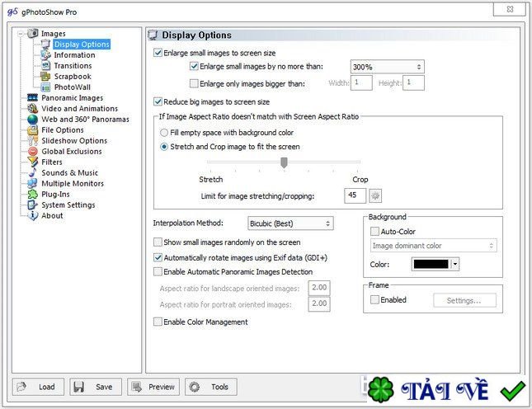This screenshot has width=532, height=409.
Task: Toggle Enable Color Management checkbox
Action: tap(158, 322)
